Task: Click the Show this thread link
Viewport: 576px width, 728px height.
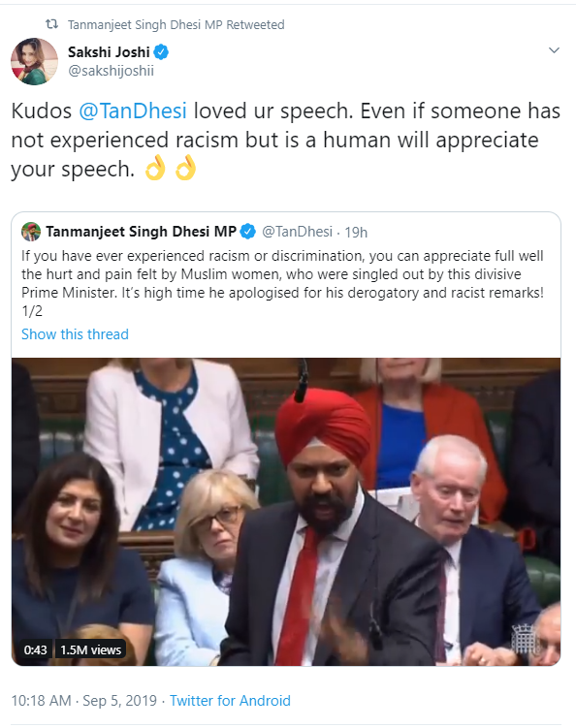Action: (x=75, y=334)
